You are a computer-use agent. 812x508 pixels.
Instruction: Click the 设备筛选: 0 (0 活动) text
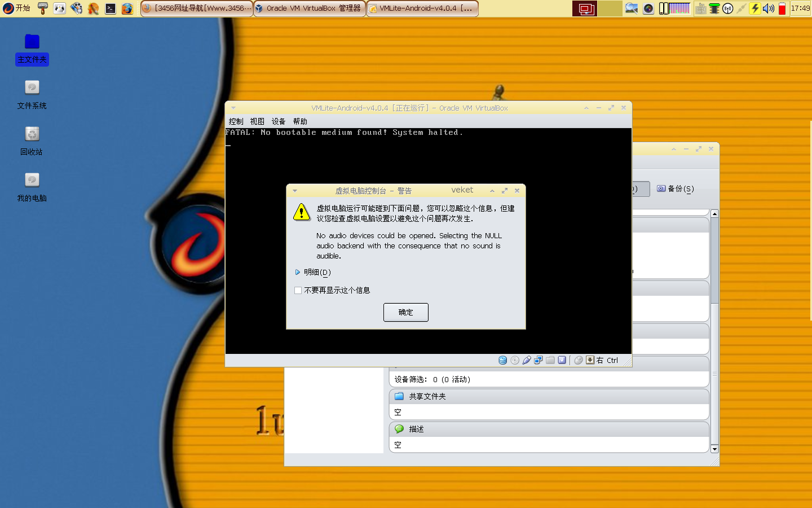click(x=433, y=379)
